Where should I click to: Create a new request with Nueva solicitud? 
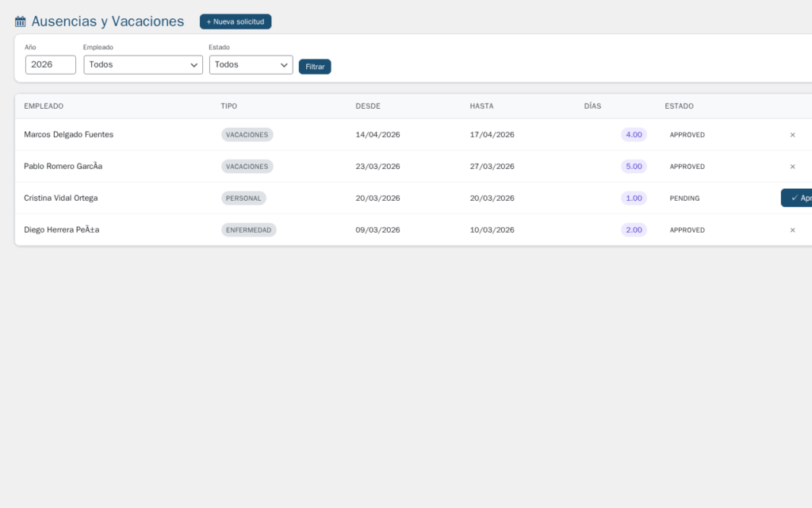coord(236,22)
